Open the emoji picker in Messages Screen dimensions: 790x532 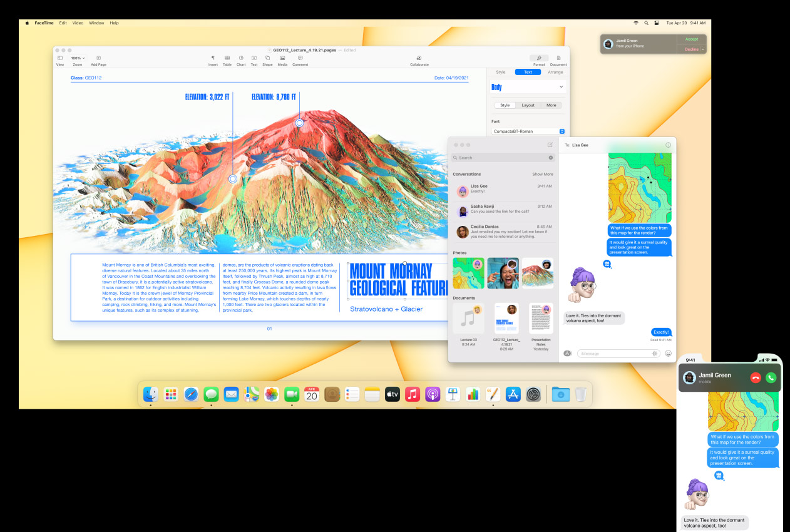(x=668, y=354)
